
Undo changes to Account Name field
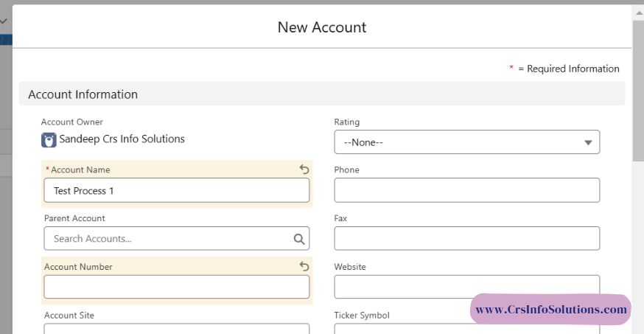304,170
